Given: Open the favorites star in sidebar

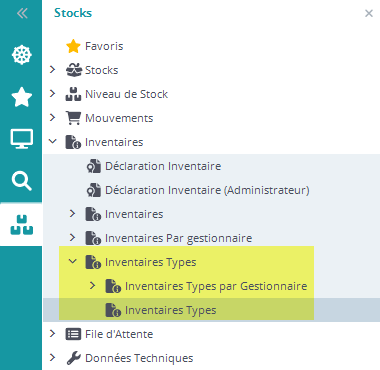Looking at the screenshot, I should [22, 97].
